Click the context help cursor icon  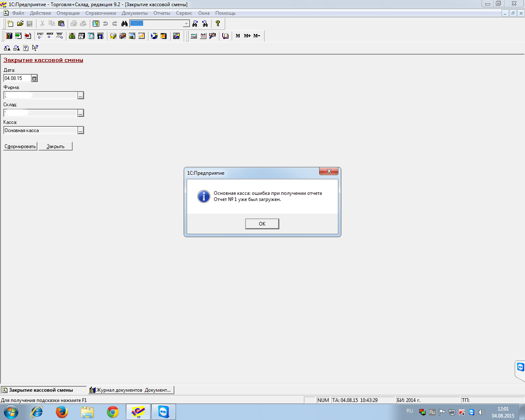[35, 48]
